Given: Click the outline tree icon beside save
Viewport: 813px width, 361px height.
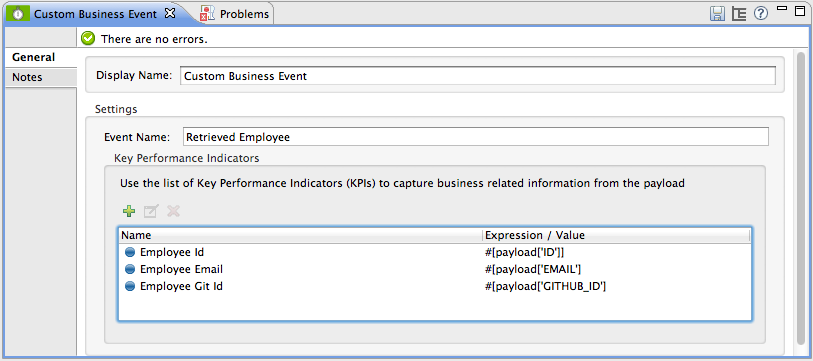Looking at the screenshot, I should (x=739, y=14).
